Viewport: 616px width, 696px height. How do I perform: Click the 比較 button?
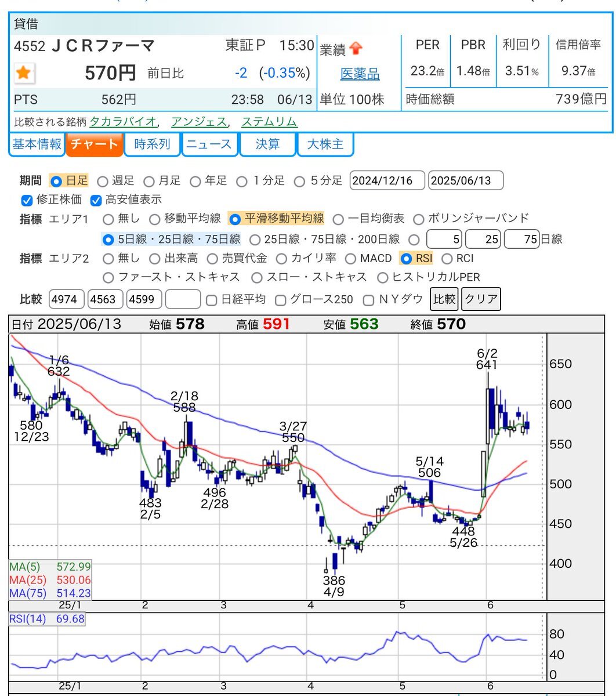coord(444,299)
